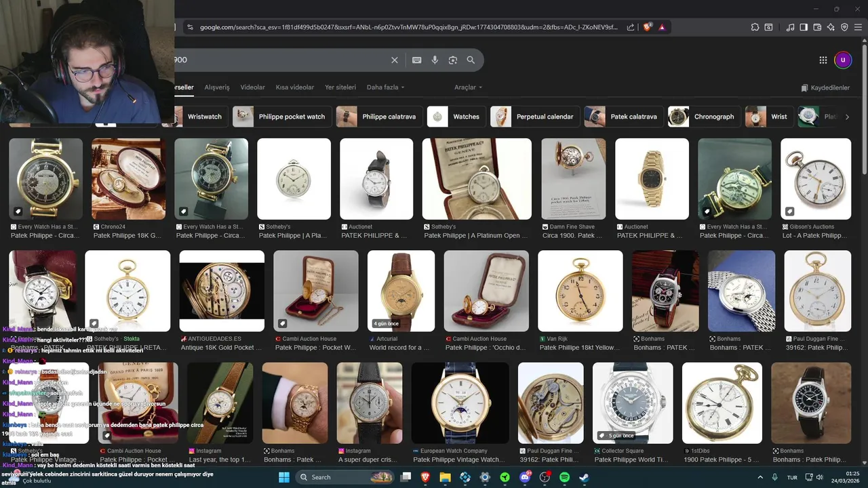The width and height of the screenshot is (868, 488).
Task: Open the TUR keyboard language switcher
Action: [x=792, y=477]
